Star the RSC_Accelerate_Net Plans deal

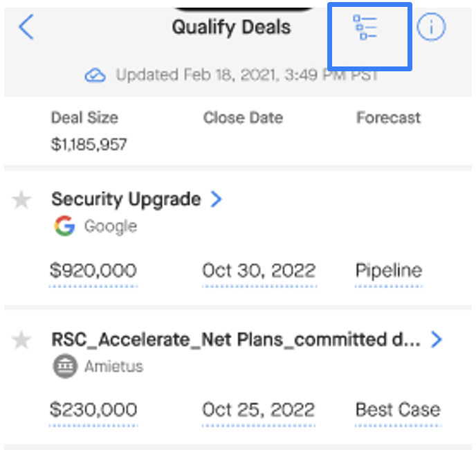(x=21, y=340)
